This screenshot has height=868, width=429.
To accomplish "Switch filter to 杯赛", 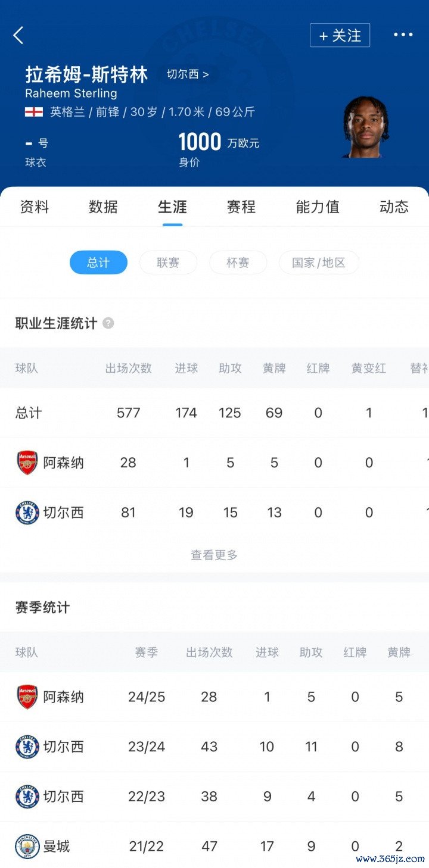I will 238,263.
